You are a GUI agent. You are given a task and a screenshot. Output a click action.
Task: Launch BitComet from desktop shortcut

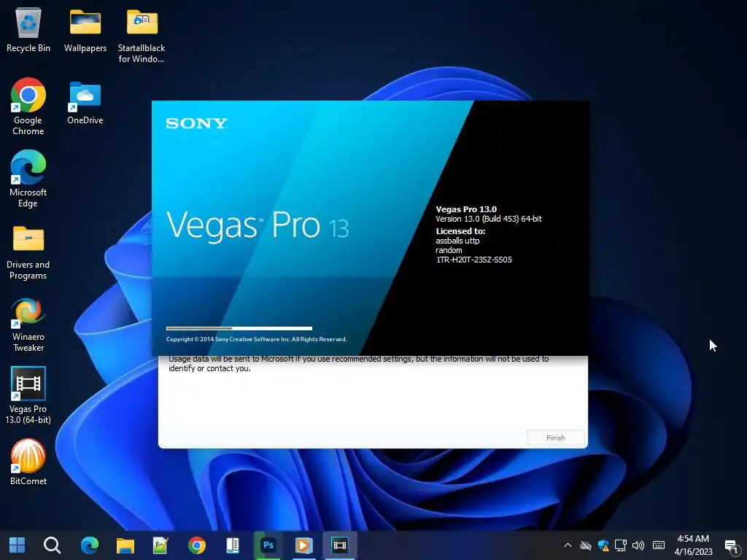pos(28,462)
